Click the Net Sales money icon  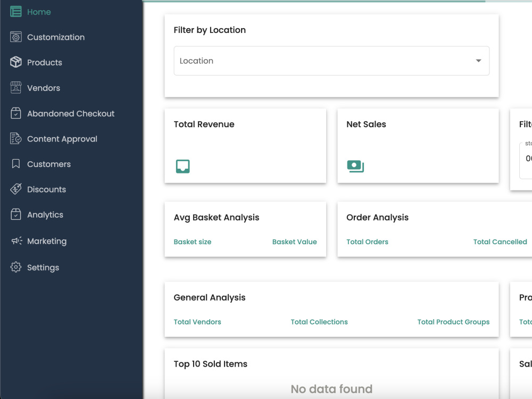tap(355, 166)
